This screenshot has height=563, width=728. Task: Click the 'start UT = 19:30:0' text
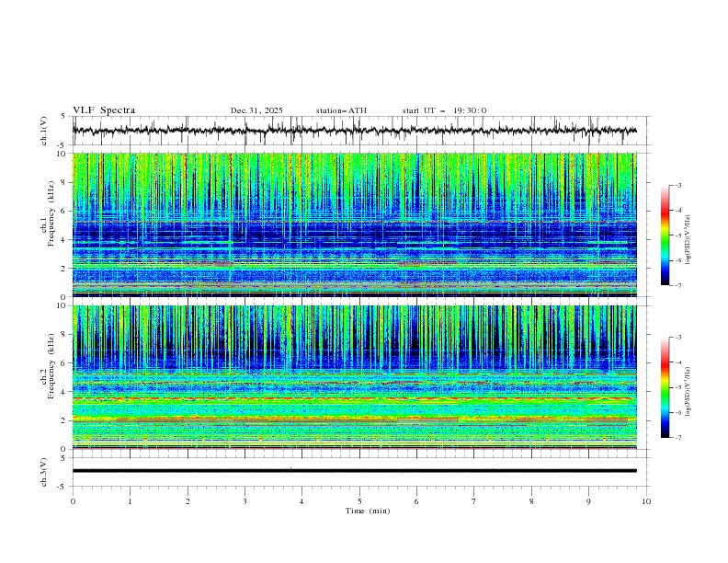coord(444,110)
